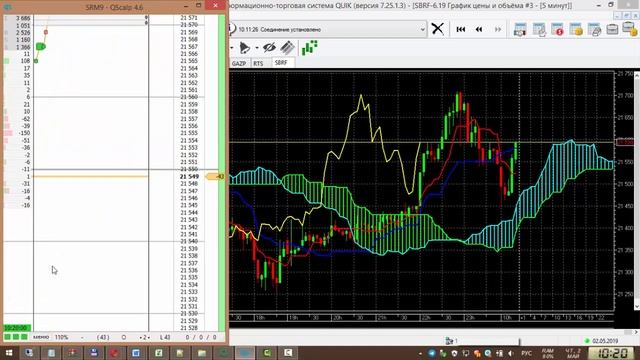The image size is (640, 360).
Task: Select the striped ruler drawing tool icon
Action: 287,48
